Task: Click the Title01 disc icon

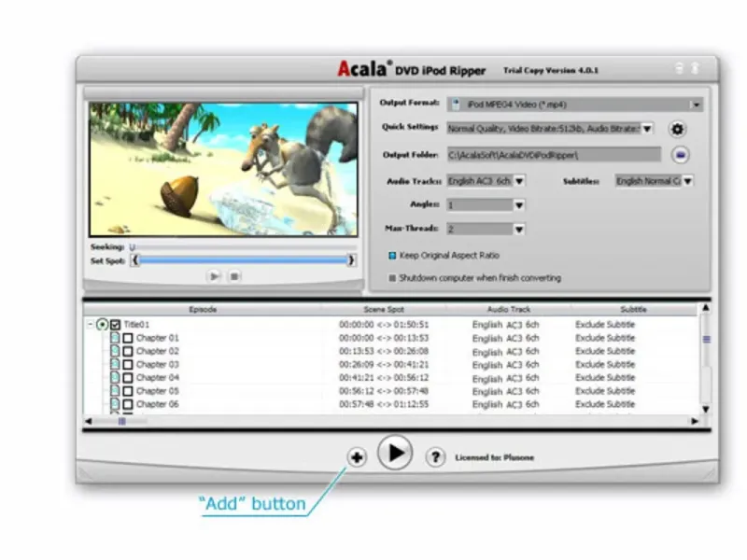Action: (102, 325)
